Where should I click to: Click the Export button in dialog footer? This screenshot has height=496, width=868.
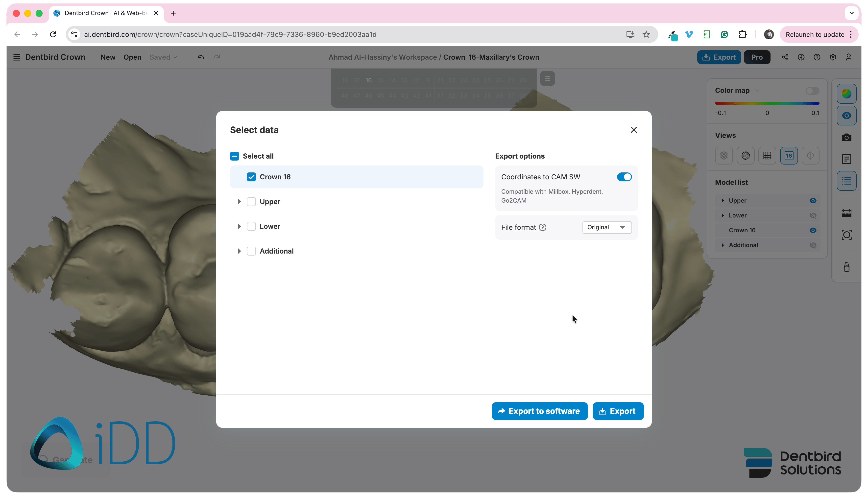coord(618,411)
